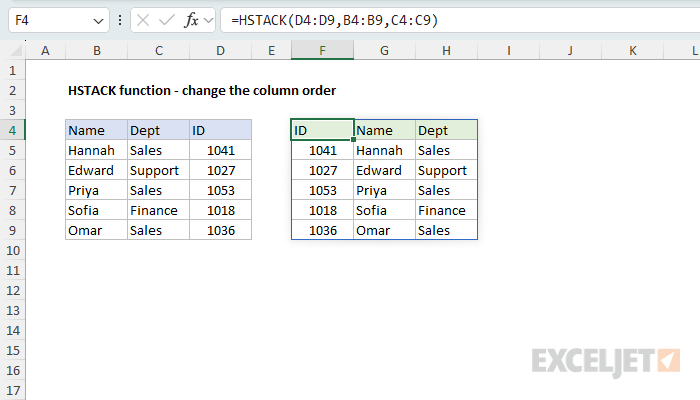700x400 pixels.
Task: Select column H header
Action: (446, 51)
